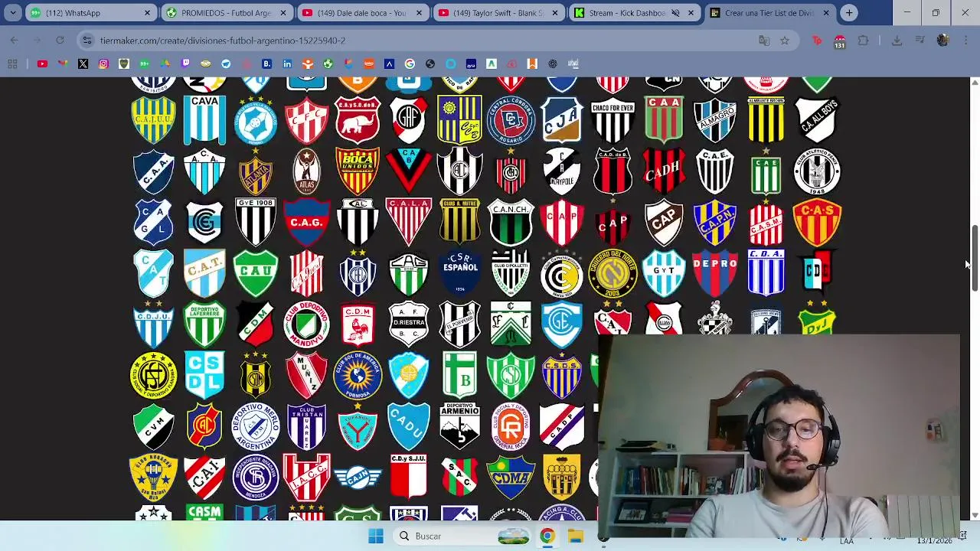Select the CAVA light-blue striped crest
Image resolution: width=980 pixels, height=551 pixels.
click(204, 119)
